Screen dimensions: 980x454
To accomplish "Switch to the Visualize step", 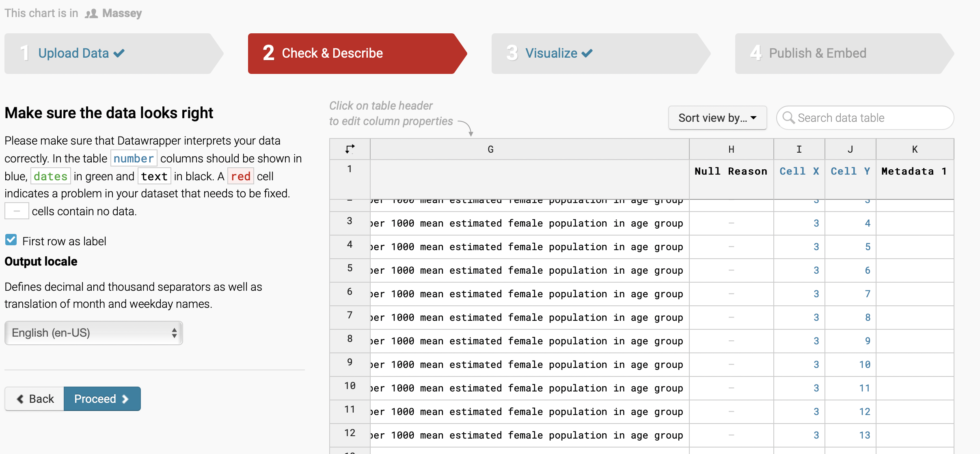I will tap(601, 53).
